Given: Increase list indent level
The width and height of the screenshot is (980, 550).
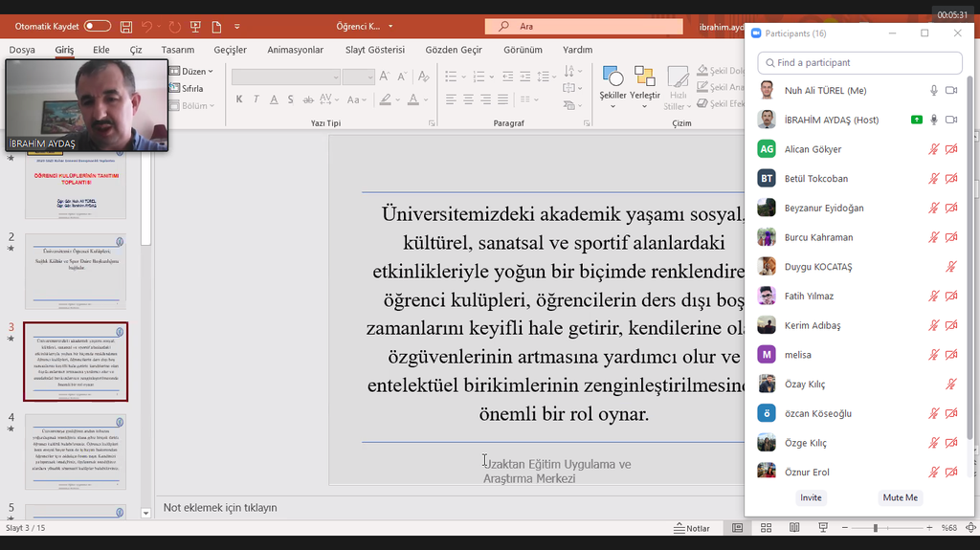Looking at the screenshot, I should point(525,77).
